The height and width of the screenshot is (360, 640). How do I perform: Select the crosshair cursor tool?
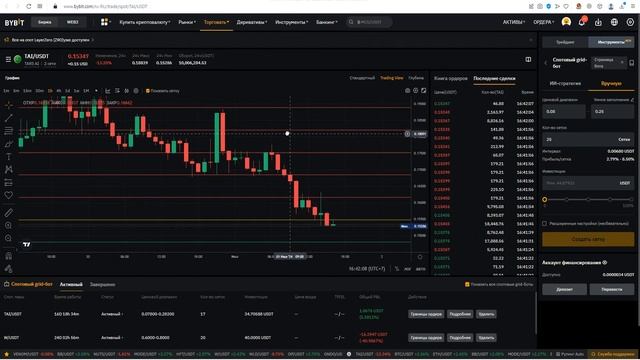9,105
